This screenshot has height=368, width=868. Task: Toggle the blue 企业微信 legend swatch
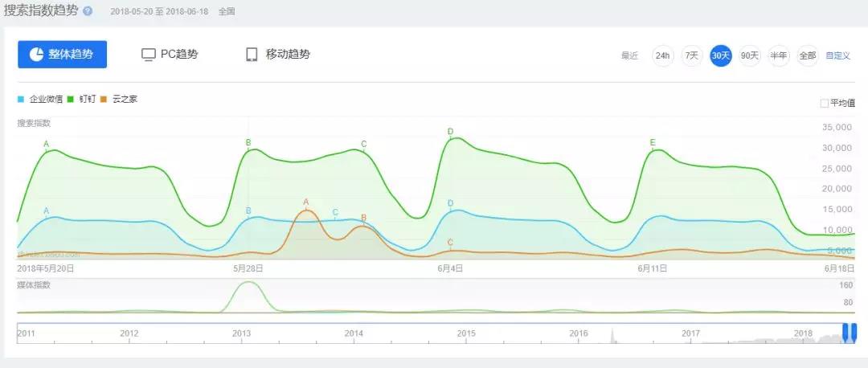(x=21, y=100)
